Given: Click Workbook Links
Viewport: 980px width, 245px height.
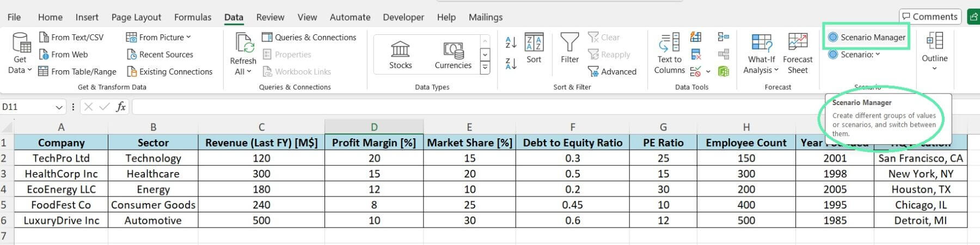Looking at the screenshot, I should click(297, 71).
